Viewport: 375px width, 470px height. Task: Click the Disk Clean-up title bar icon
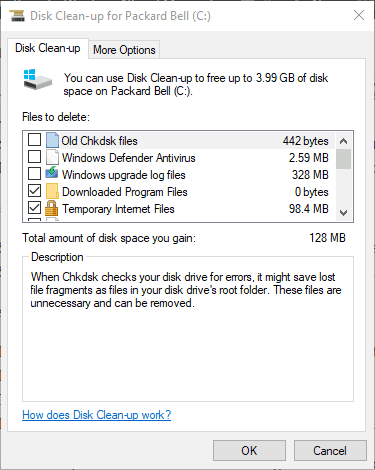[17, 16]
